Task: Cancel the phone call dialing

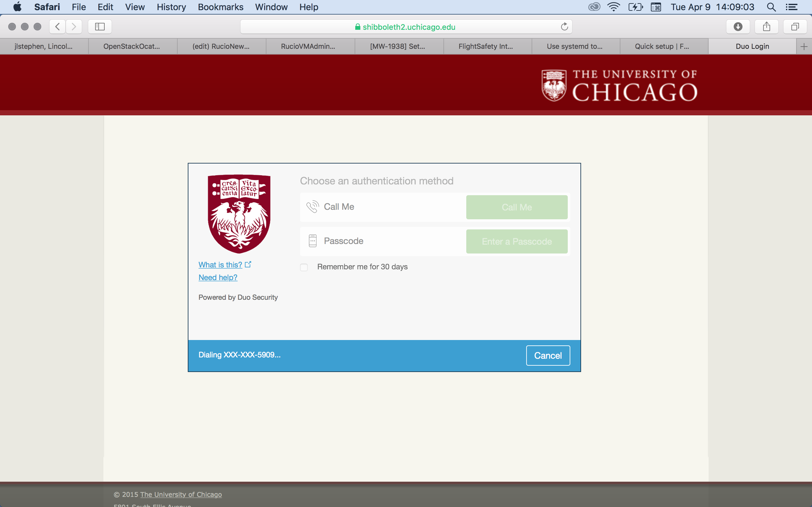Action: 547,356
